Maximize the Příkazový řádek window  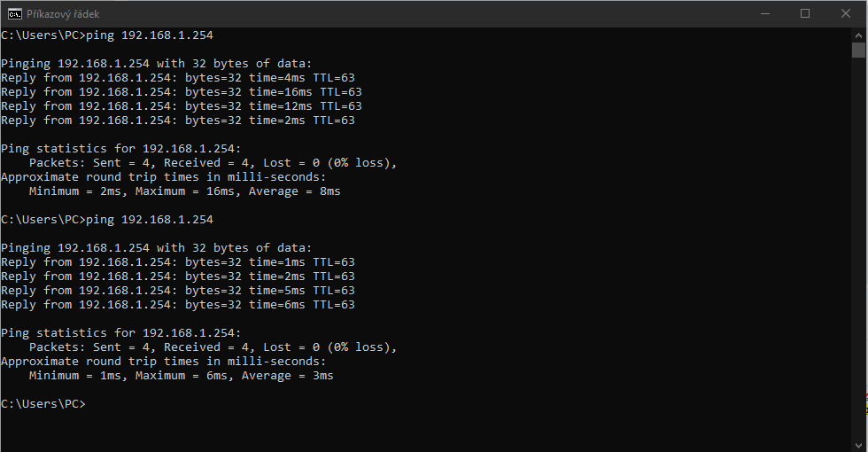click(805, 13)
